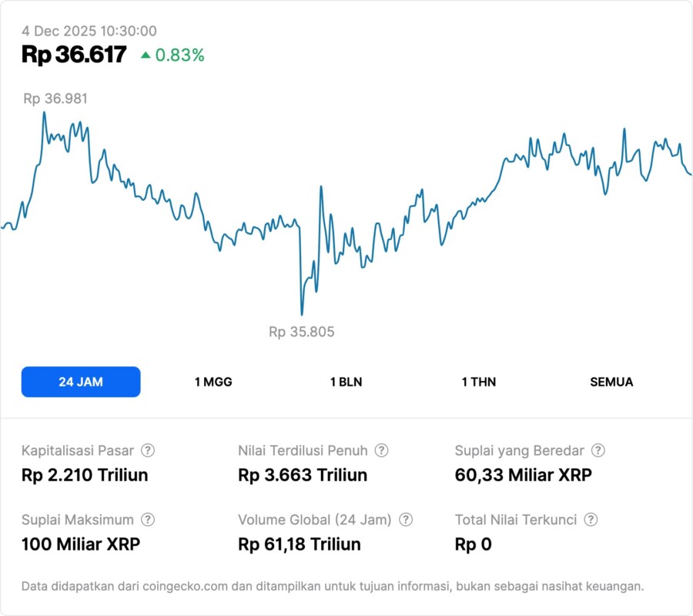Select the SEMUA time range tab

(611, 382)
